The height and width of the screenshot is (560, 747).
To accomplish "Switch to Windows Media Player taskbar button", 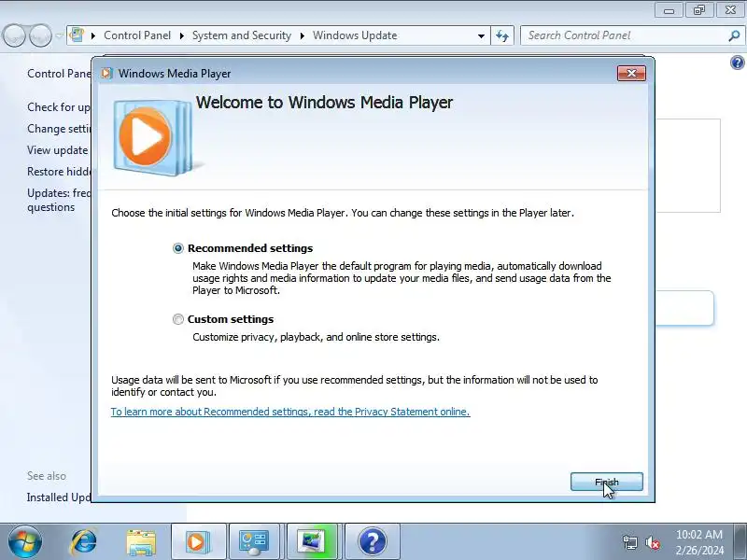I will click(198, 541).
